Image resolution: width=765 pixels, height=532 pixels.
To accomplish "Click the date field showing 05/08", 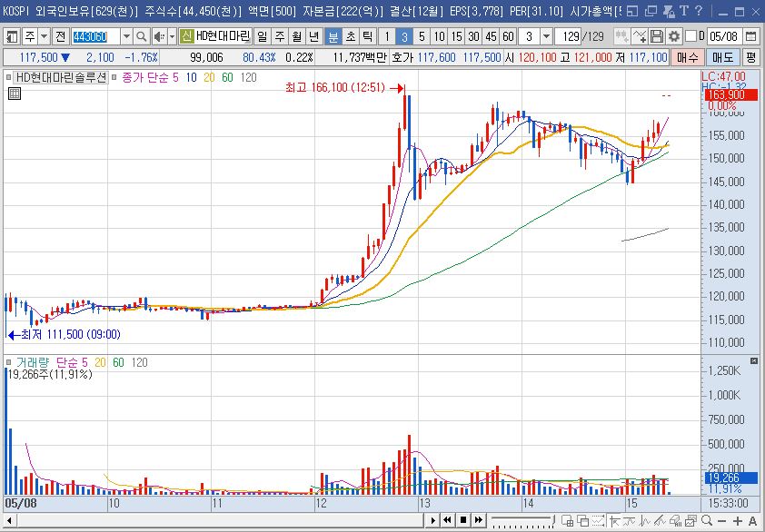I will pyautogui.click(x=724, y=36).
